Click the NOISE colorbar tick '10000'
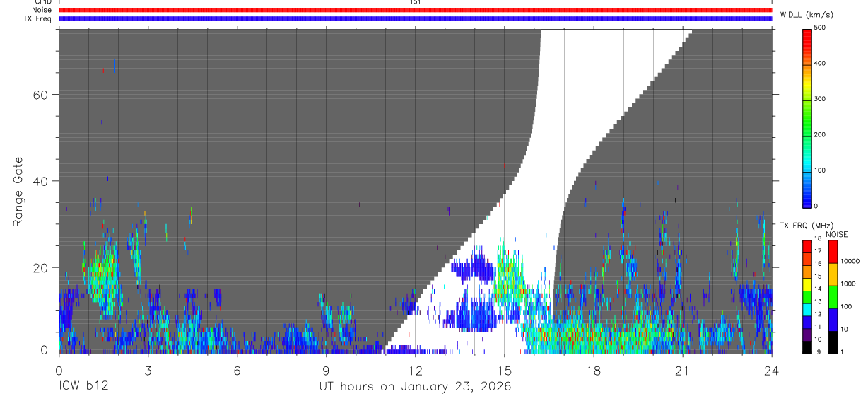Viewport: 868px width, 401px height. [x=850, y=261]
